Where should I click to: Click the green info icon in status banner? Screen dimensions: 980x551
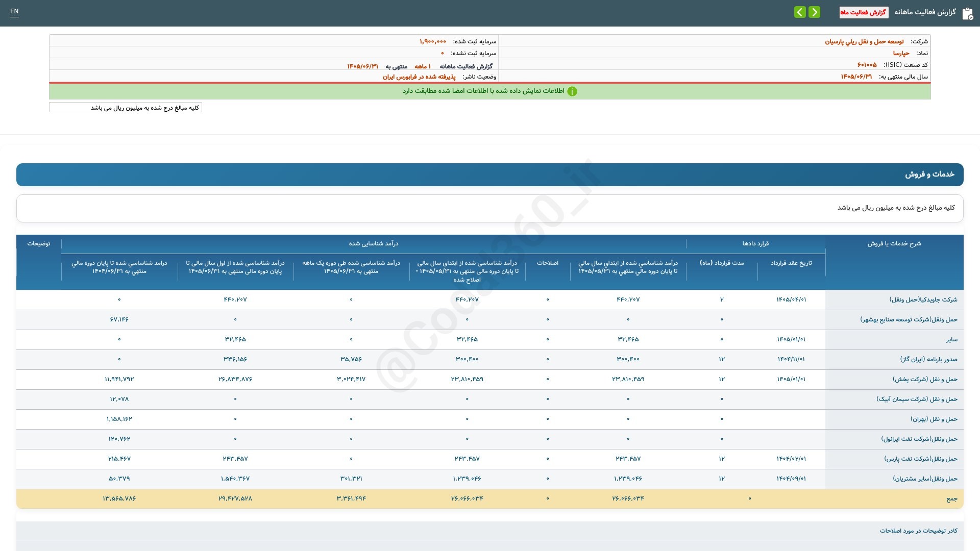click(572, 91)
